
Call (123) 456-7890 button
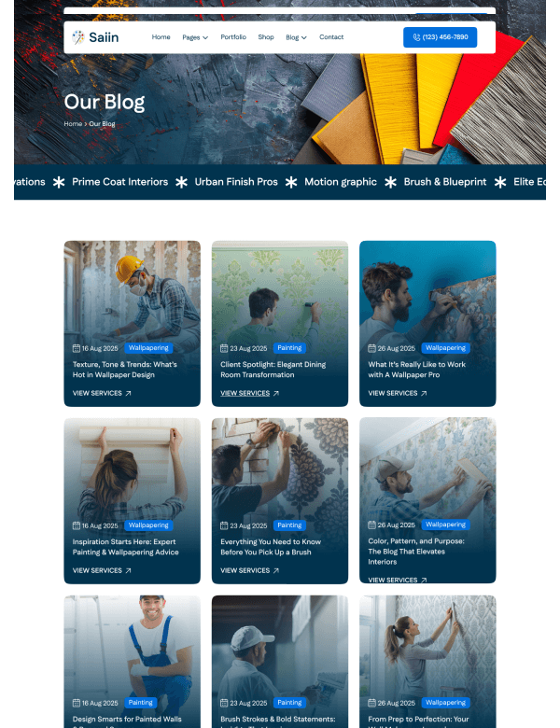[x=440, y=37]
